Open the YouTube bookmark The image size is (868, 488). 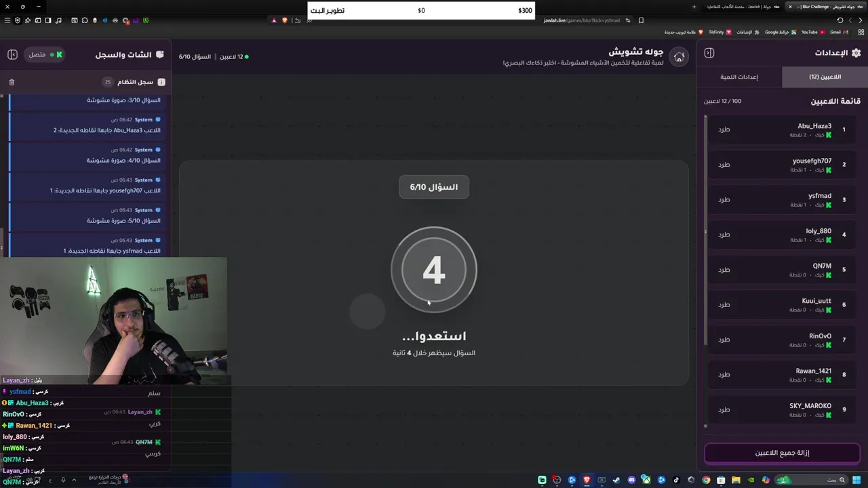[x=813, y=32]
